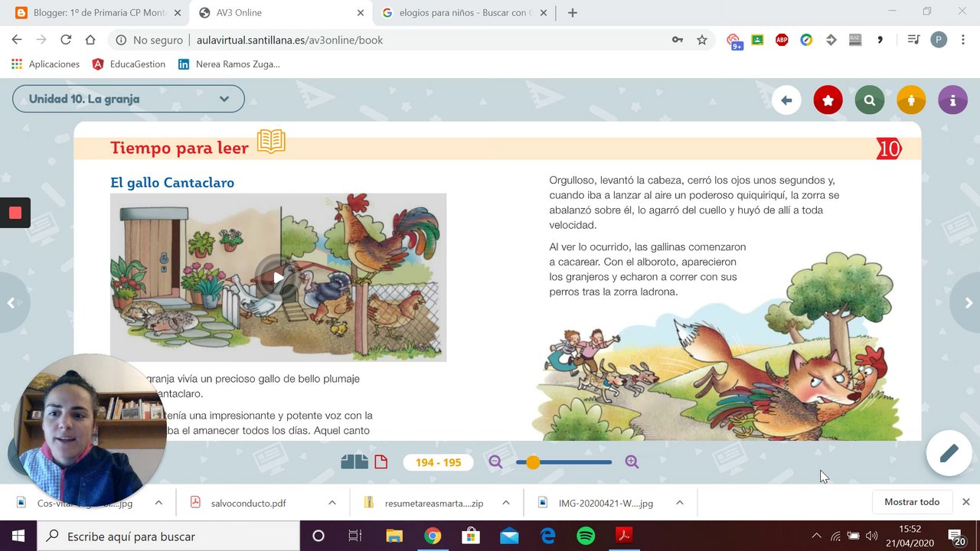The width and height of the screenshot is (980, 551).
Task: Show hidden system tray icons
Action: tap(816, 536)
